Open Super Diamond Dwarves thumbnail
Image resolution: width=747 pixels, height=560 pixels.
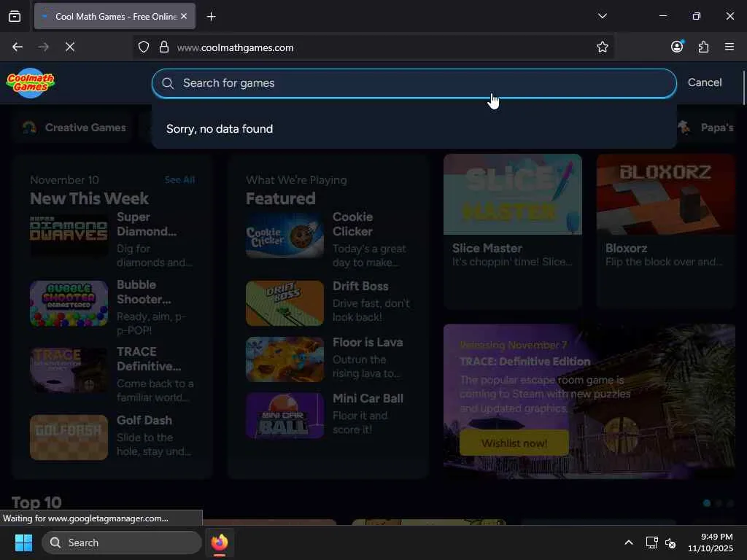(x=69, y=236)
